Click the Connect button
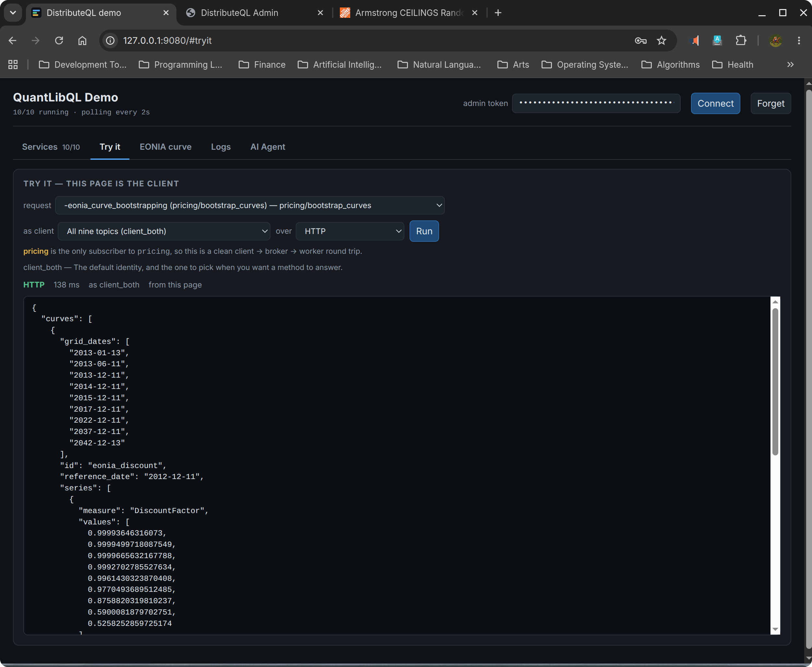 coord(715,103)
